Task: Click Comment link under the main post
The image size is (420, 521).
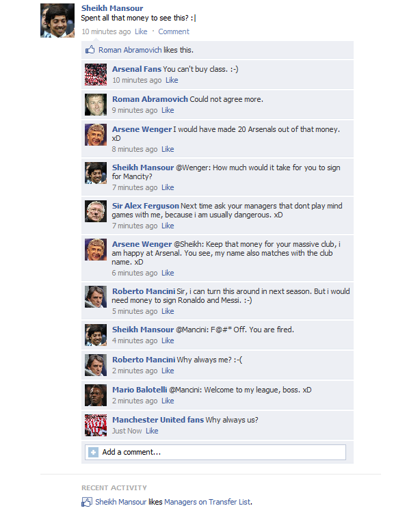Action: click(174, 31)
